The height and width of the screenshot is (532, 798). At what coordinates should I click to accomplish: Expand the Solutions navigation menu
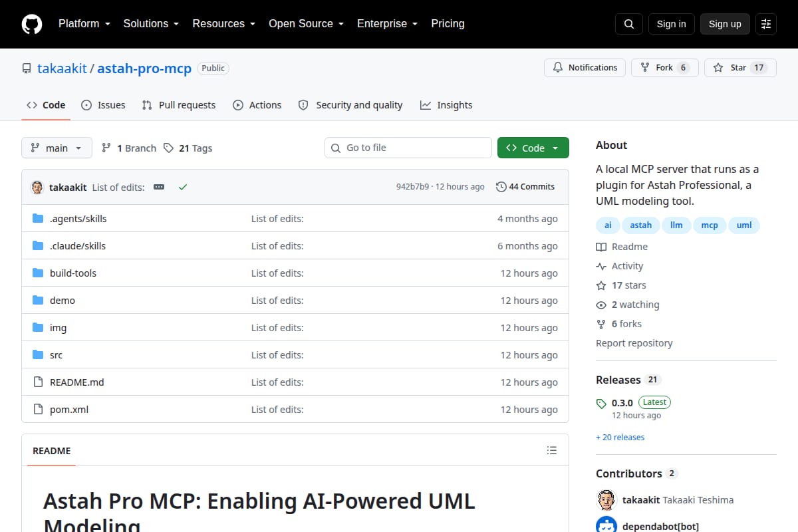[x=151, y=24]
